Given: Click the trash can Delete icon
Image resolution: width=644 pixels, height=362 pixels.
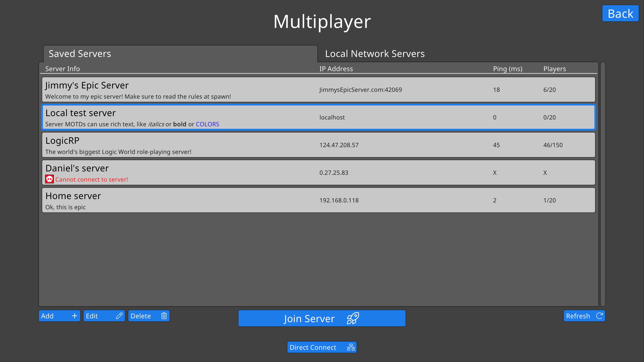Looking at the screenshot, I should click(x=164, y=316).
